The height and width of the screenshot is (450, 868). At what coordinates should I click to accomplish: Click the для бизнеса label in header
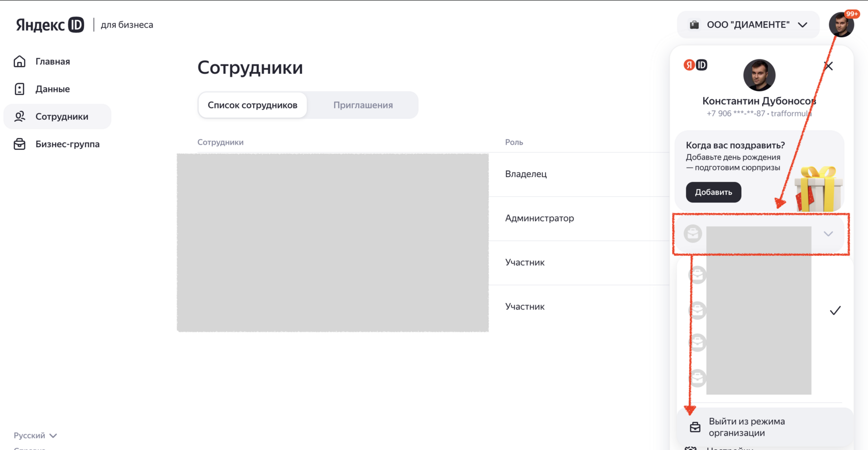[127, 25]
